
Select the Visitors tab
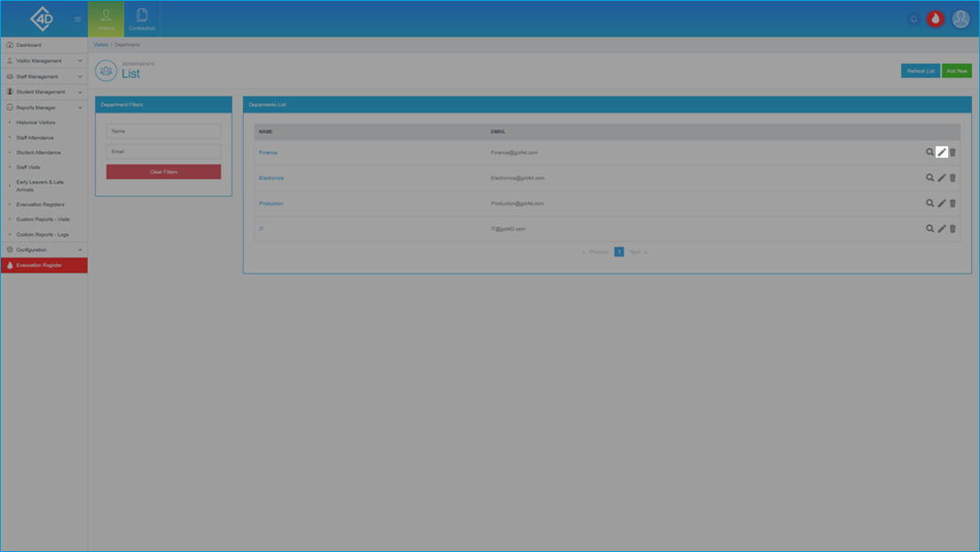[x=106, y=19]
